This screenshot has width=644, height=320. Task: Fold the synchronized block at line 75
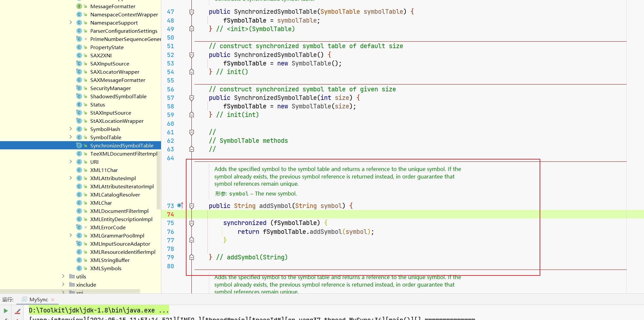click(x=192, y=223)
